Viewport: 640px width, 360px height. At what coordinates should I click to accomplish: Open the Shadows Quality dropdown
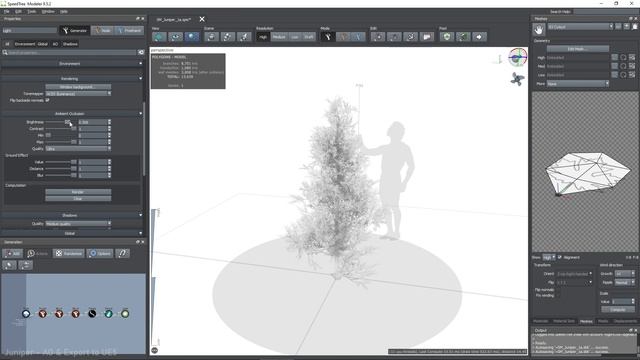click(x=78, y=224)
